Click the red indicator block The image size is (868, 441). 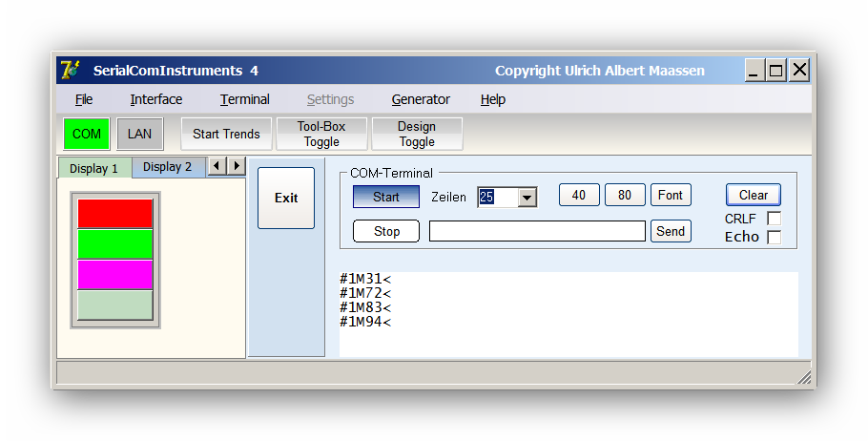pyautogui.click(x=115, y=213)
